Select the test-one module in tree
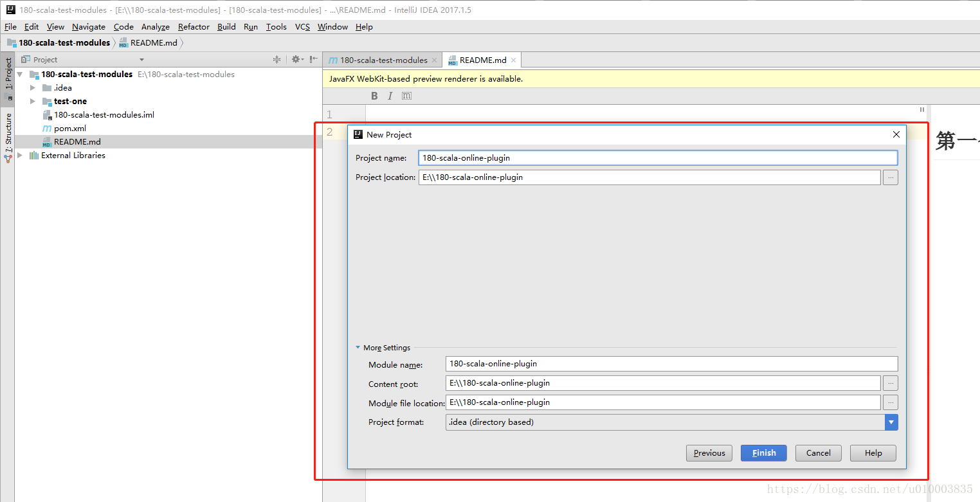 tap(70, 102)
